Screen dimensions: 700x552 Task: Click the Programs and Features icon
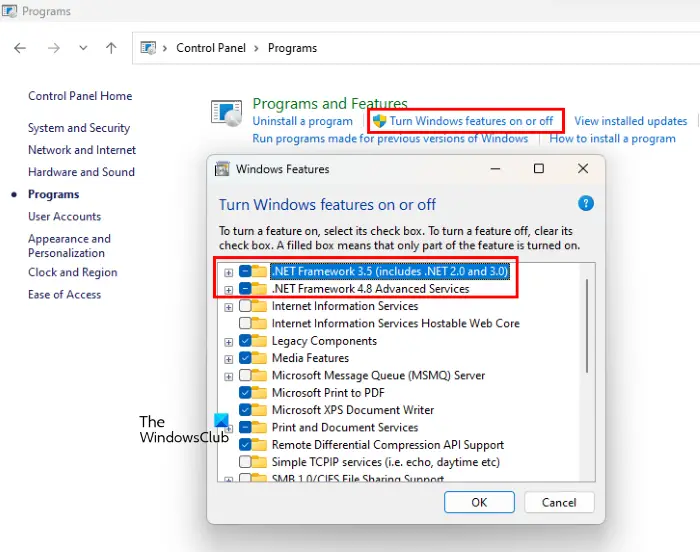pyautogui.click(x=227, y=113)
